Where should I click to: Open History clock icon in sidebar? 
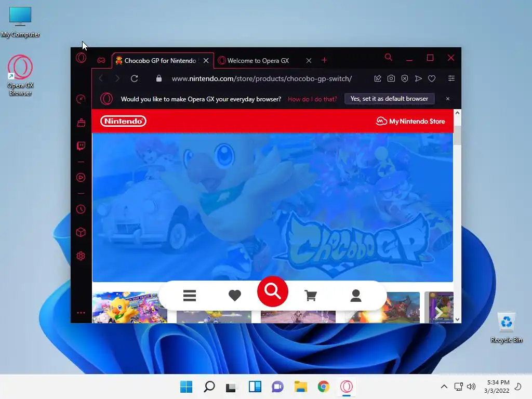click(x=81, y=209)
